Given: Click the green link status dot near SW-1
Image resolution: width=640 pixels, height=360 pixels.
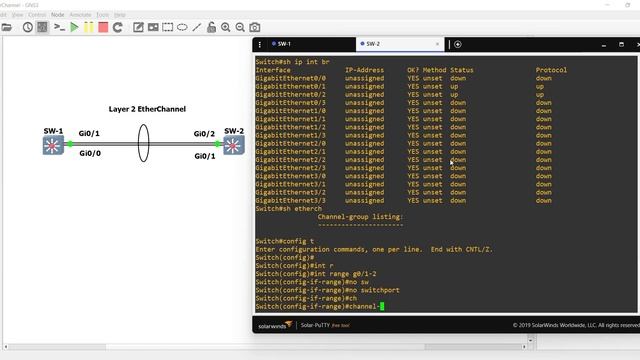Looking at the screenshot, I should point(70,144).
